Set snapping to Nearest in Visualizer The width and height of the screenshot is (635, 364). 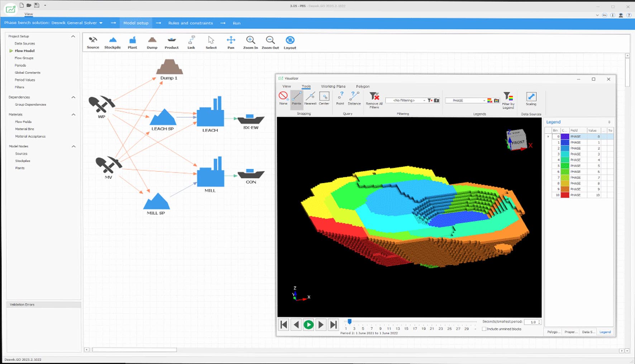tap(310, 98)
